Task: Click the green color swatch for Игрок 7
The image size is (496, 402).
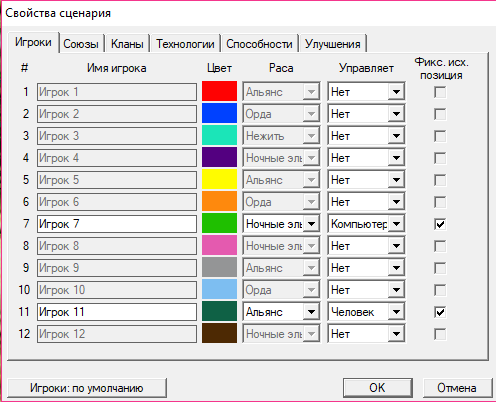Action: 219,223
